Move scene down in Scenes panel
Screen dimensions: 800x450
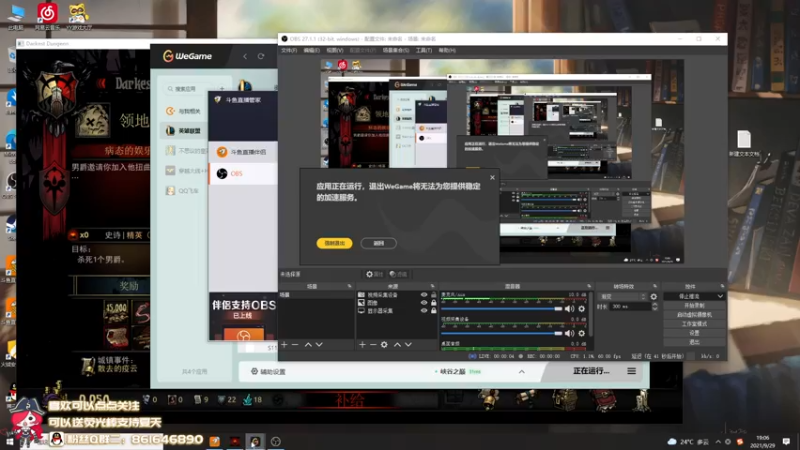[319, 345]
